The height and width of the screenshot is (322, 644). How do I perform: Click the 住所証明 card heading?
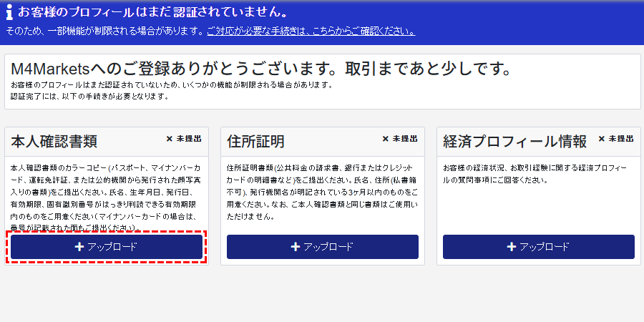[x=255, y=141]
